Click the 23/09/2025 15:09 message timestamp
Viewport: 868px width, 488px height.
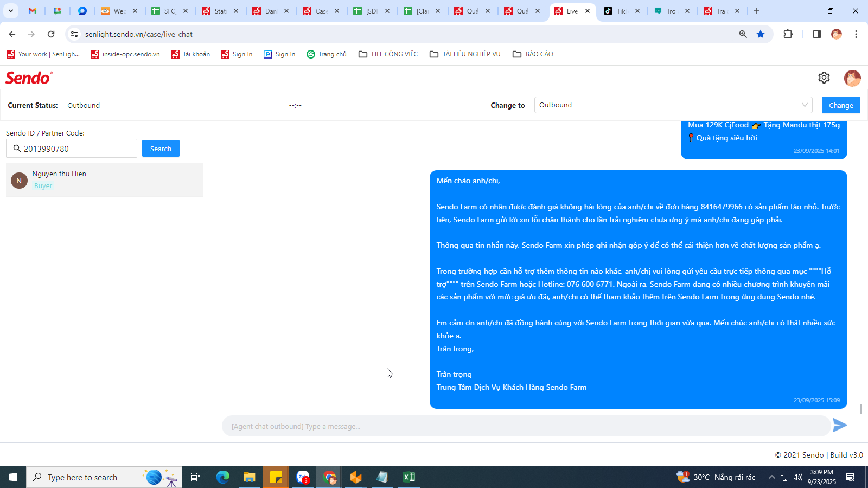tap(816, 400)
